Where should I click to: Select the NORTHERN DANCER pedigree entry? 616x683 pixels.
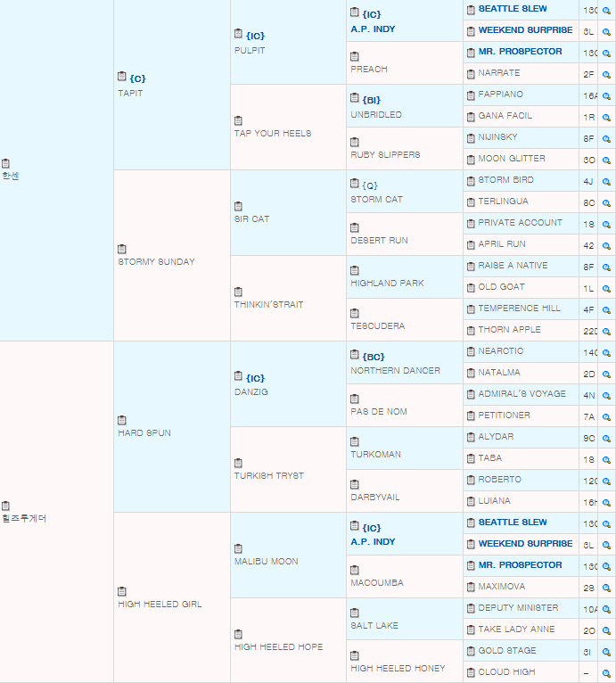tap(395, 371)
